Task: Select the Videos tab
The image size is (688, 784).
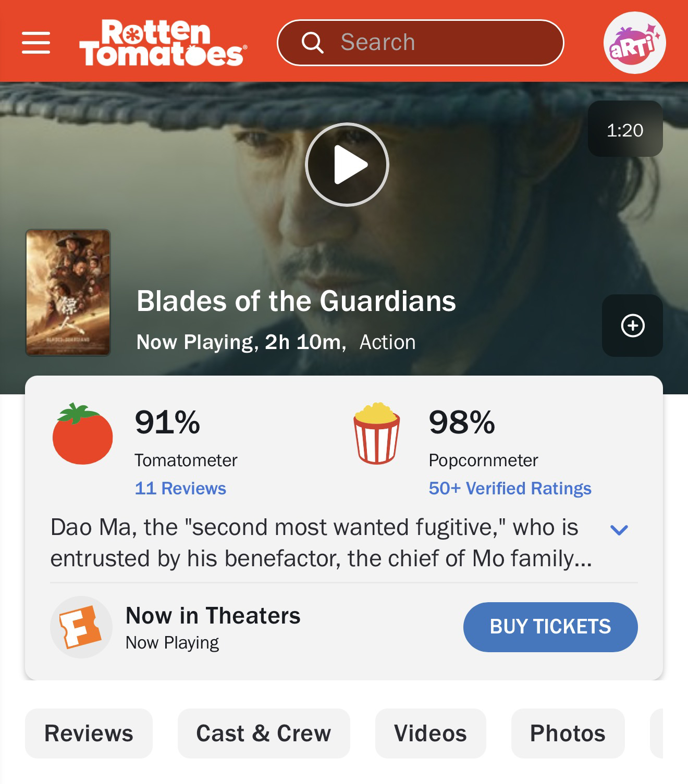Action: (430, 733)
